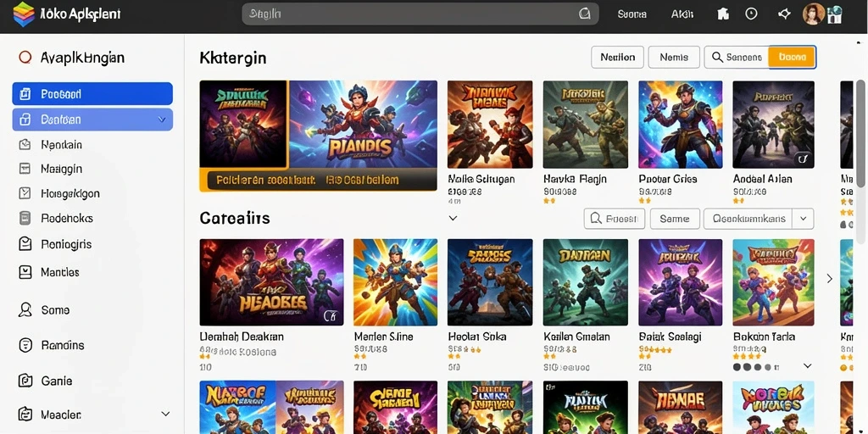This screenshot has width=868, height=434.
Task: Open the Qeenkmmkars dropdown arrow
Action: point(804,219)
